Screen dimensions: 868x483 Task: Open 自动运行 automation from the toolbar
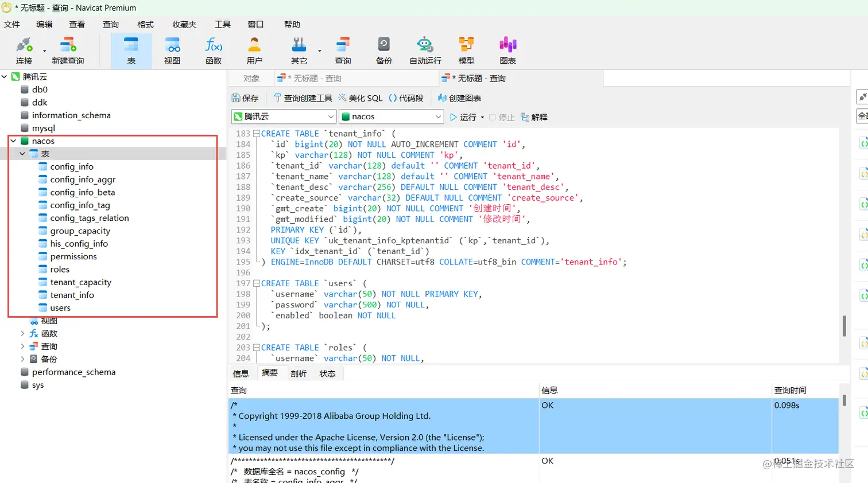425,50
